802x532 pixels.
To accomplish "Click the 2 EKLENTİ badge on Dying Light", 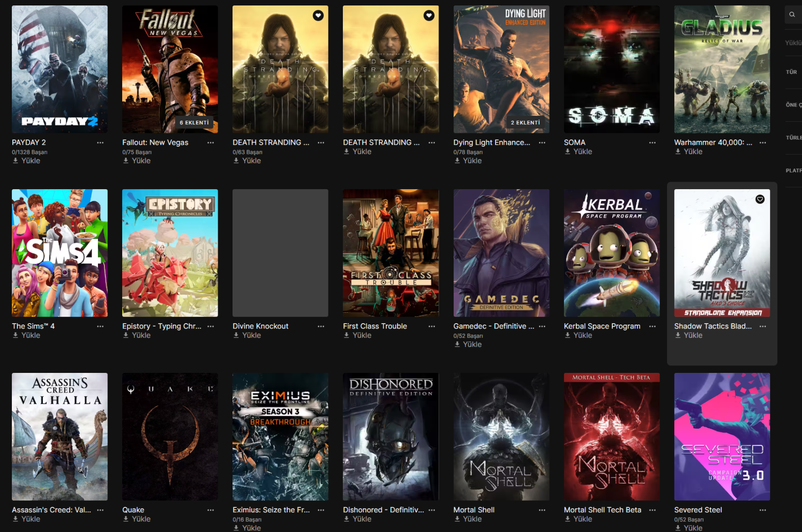I will pos(525,123).
